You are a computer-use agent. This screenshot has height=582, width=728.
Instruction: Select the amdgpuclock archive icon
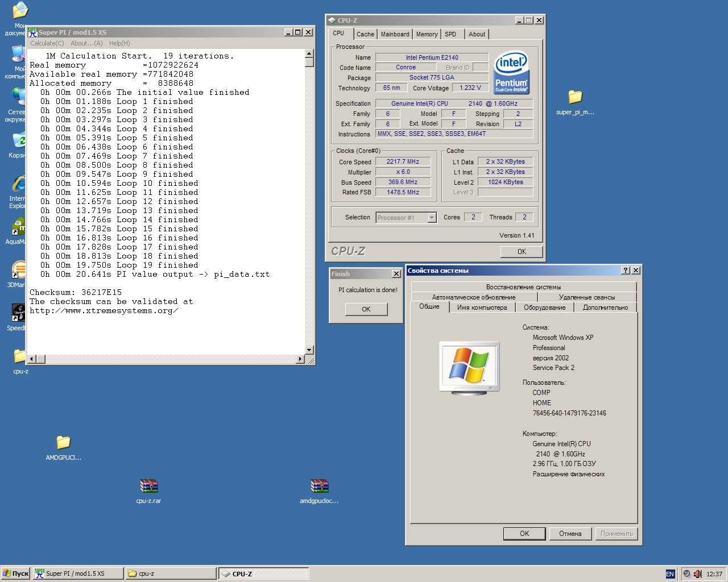[x=320, y=486]
